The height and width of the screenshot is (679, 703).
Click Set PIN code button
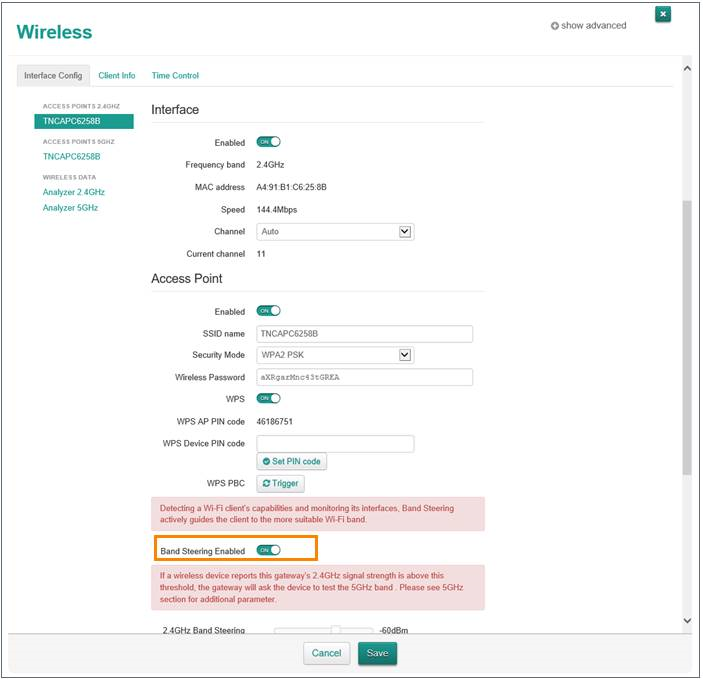point(292,461)
